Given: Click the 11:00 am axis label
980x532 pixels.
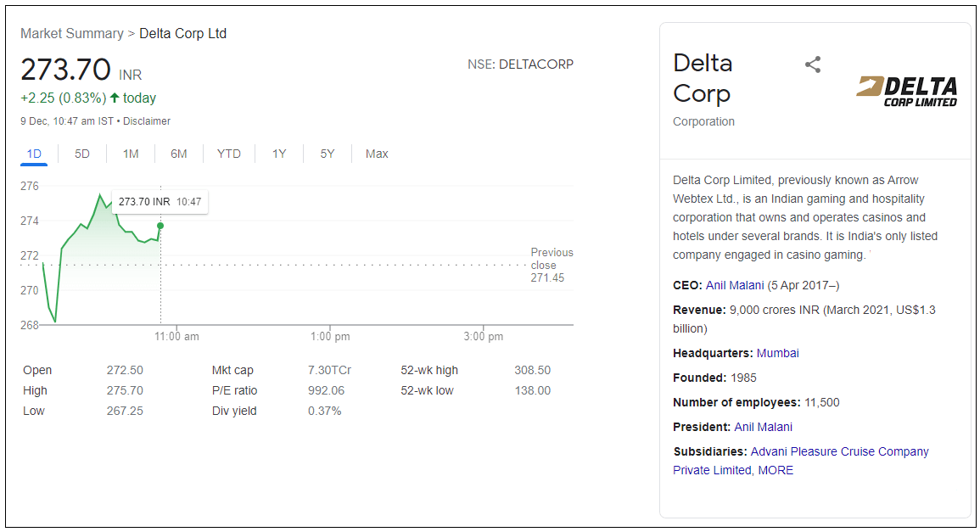Looking at the screenshot, I should coord(176,336).
